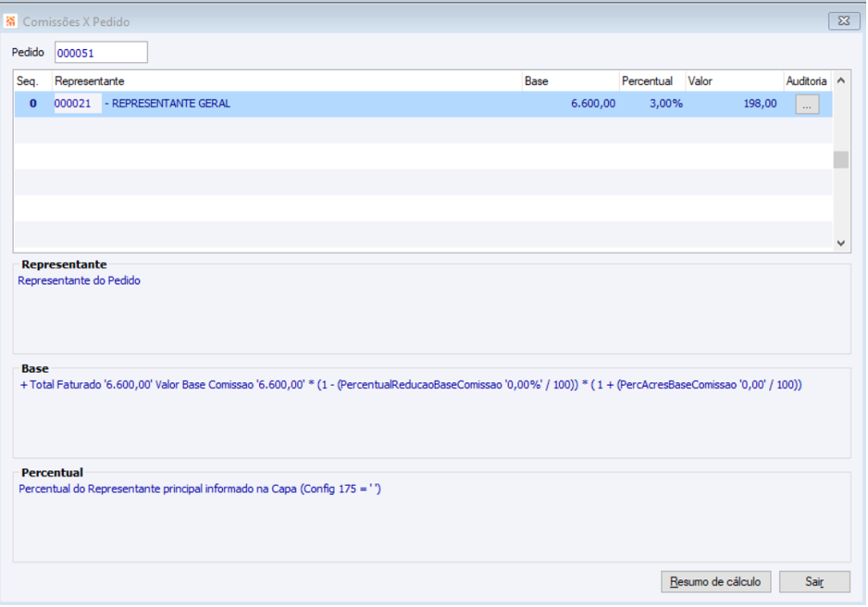Select the representative code cell 000021

(x=77, y=104)
